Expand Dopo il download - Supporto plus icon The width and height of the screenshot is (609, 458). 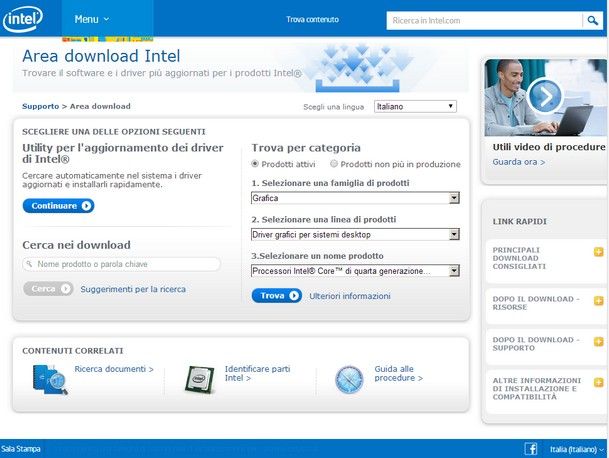click(599, 341)
